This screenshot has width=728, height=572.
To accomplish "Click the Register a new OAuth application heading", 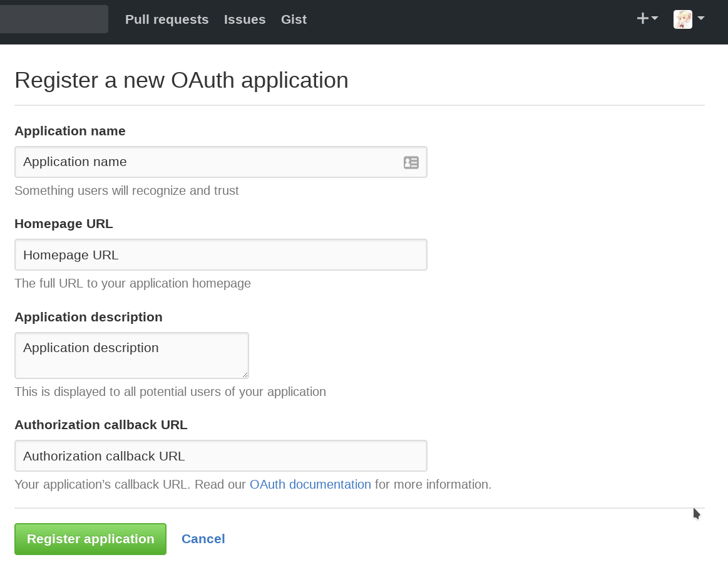I will tap(182, 80).
